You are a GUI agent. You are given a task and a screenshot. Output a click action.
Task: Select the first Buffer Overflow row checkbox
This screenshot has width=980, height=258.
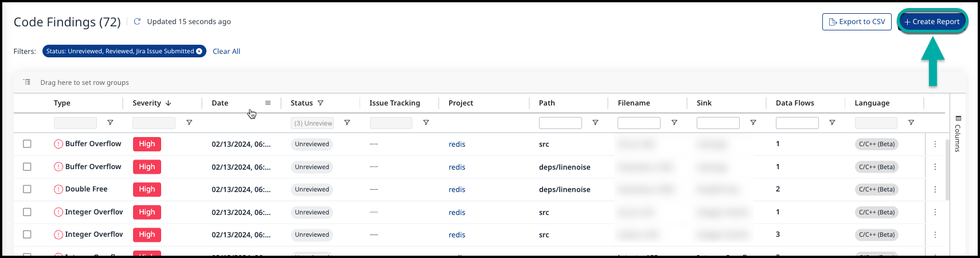tap(27, 144)
